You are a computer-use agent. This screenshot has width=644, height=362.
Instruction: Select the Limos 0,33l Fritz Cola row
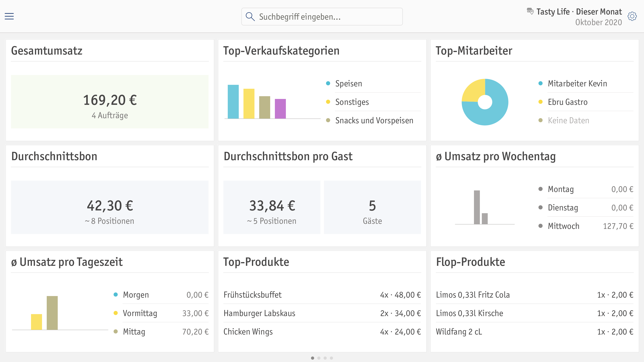[x=535, y=295]
